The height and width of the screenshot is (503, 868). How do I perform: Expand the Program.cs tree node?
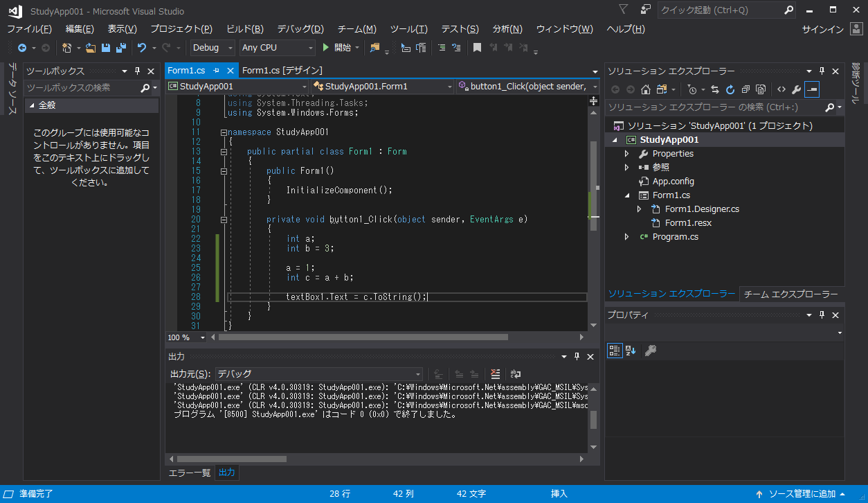pos(626,237)
